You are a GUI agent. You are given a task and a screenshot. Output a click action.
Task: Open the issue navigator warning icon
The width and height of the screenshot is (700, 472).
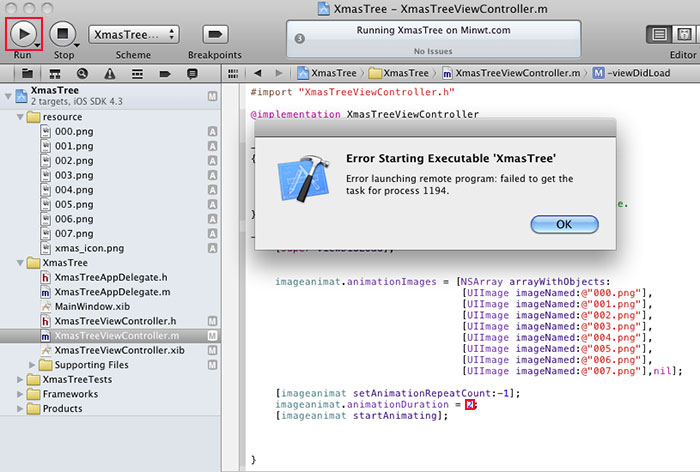point(110,73)
